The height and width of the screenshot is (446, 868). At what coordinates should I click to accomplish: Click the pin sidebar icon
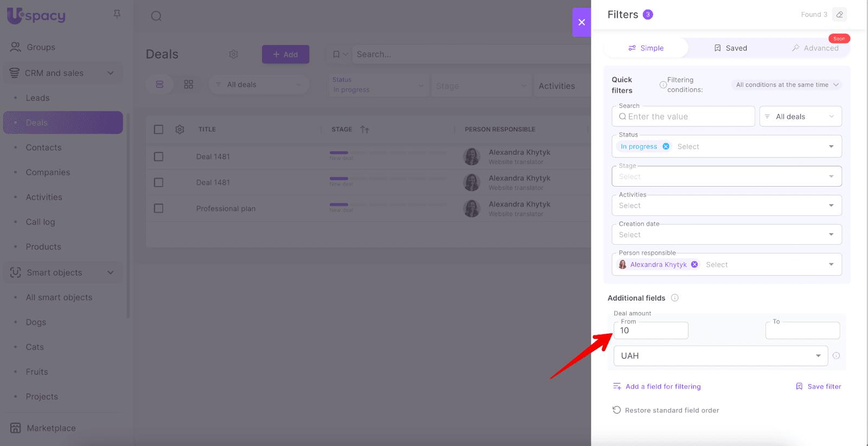tap(117, 14)
